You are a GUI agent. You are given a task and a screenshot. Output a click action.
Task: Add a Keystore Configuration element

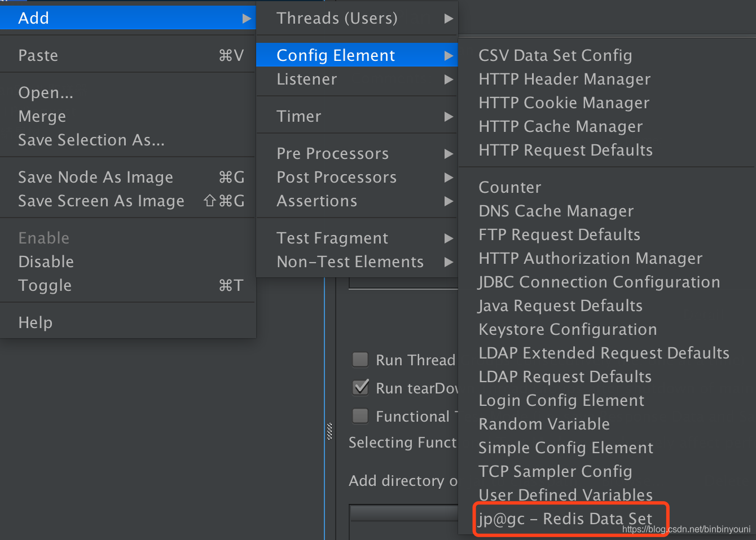(607, 329)
